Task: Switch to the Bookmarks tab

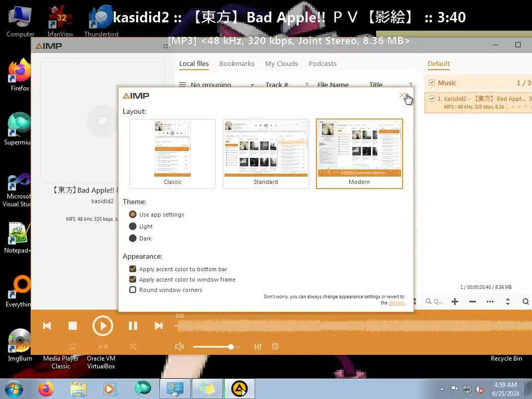Action: [x=237, y=64]
